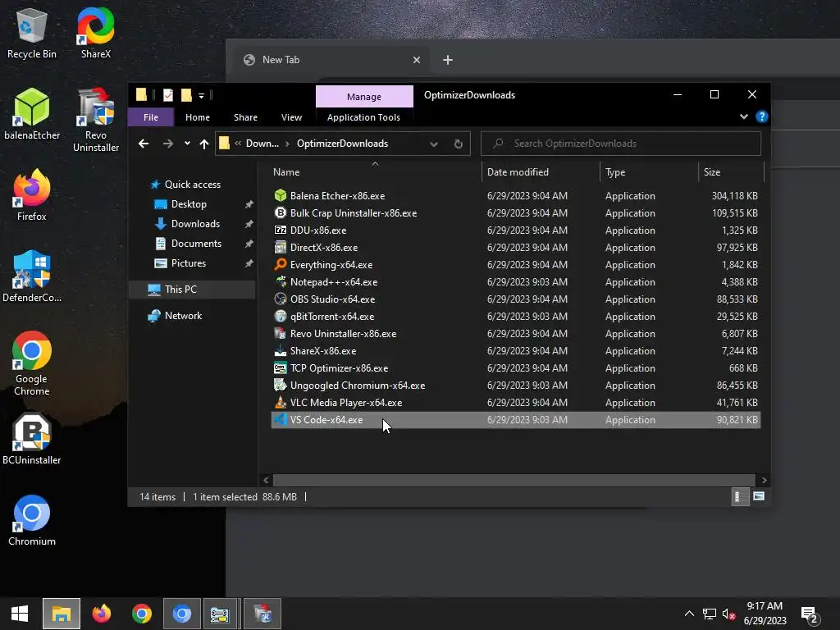Open Application Tools ribbon tab
Screen dimensions: 840x630
point(363,117)
